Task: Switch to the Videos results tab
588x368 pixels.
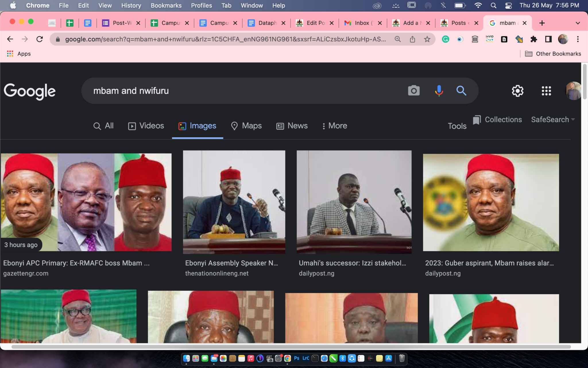Action: point(146,126)
